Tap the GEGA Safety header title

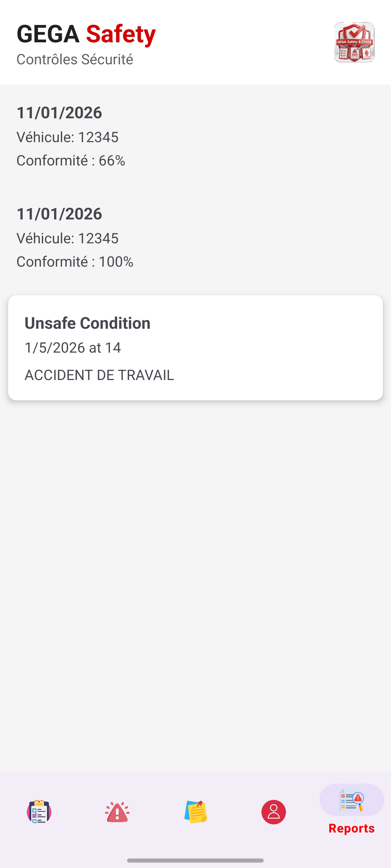(x=86, y=34)
